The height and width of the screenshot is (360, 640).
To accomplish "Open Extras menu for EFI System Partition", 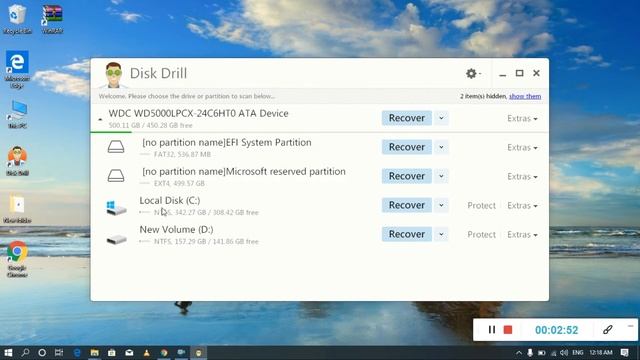I will (x=522, y=147).
